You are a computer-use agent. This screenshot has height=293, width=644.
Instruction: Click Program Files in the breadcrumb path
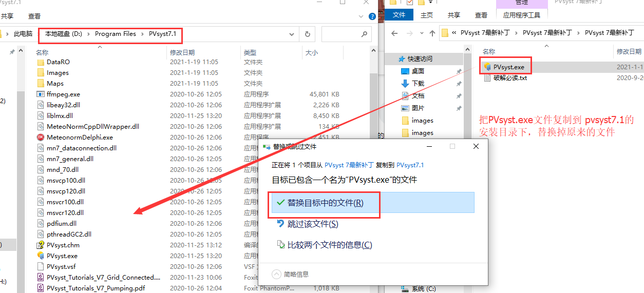click(x=116, y=34)
